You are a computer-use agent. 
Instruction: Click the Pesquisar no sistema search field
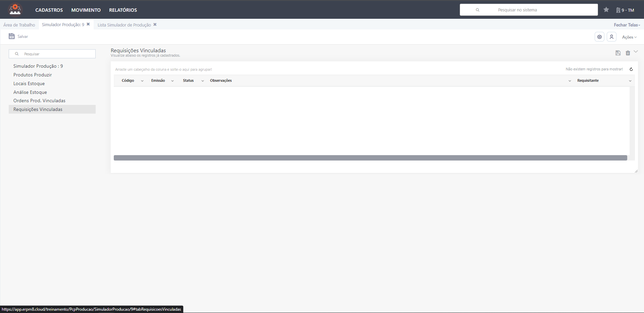(529, 10)
